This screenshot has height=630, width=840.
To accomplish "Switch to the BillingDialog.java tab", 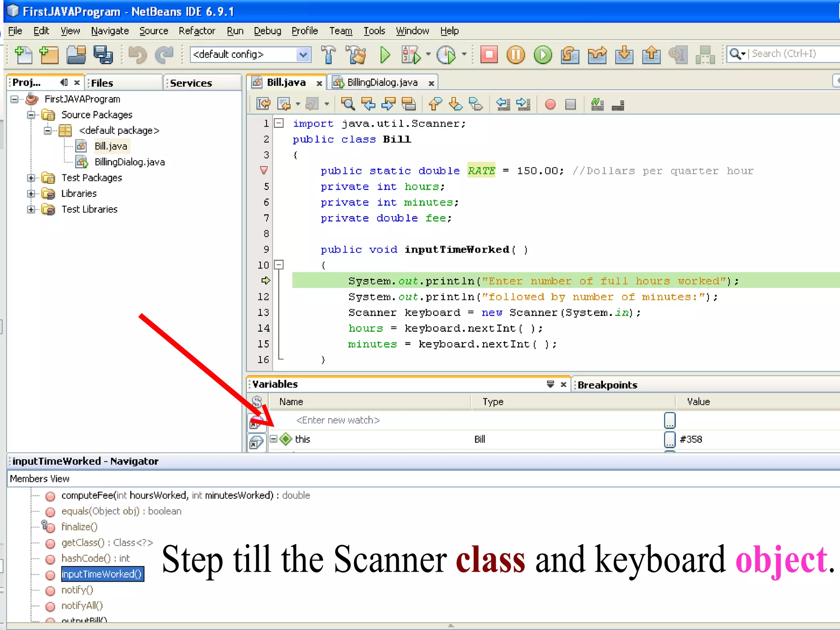I will (382, 82).
